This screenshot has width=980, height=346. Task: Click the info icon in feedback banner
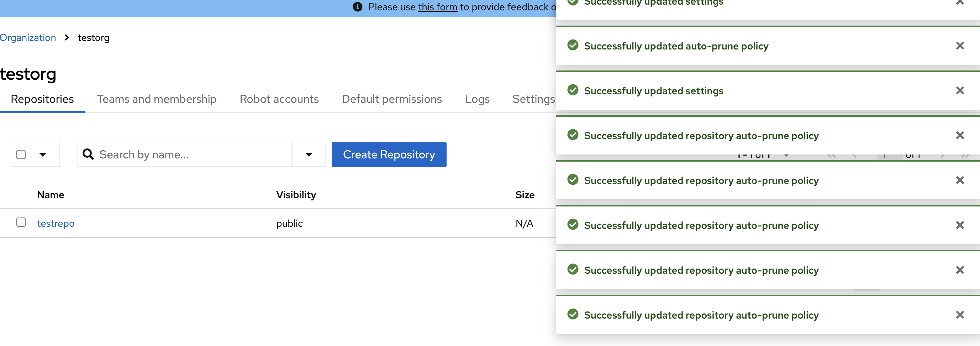click(x=357, y=7)
